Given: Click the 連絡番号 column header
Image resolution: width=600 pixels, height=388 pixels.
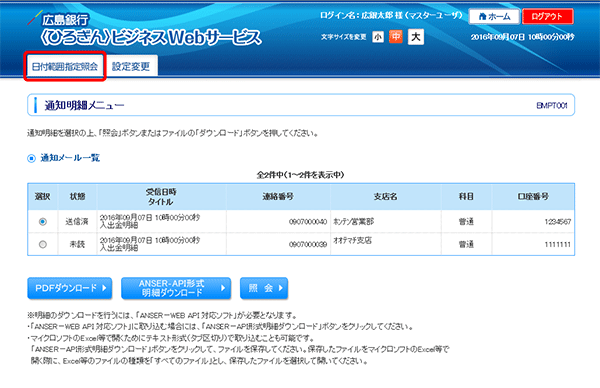Looking at the screenshot, I should [278, 197].
